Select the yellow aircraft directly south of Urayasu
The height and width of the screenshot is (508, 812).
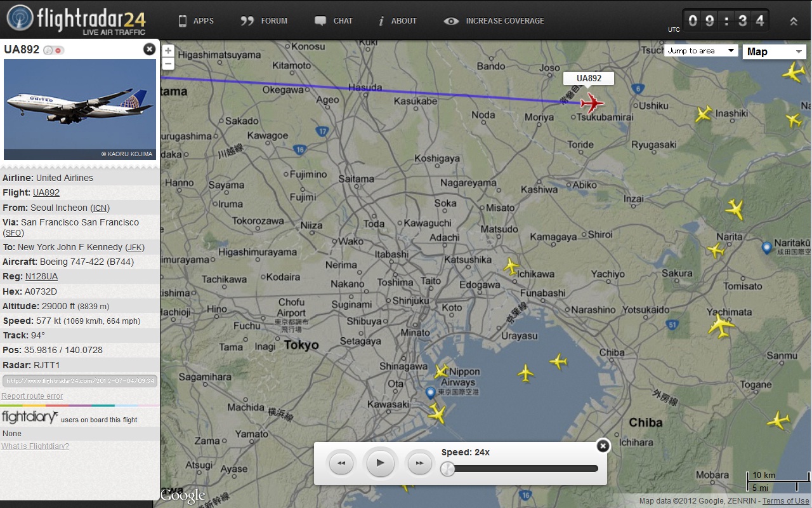tap(525, 373)
